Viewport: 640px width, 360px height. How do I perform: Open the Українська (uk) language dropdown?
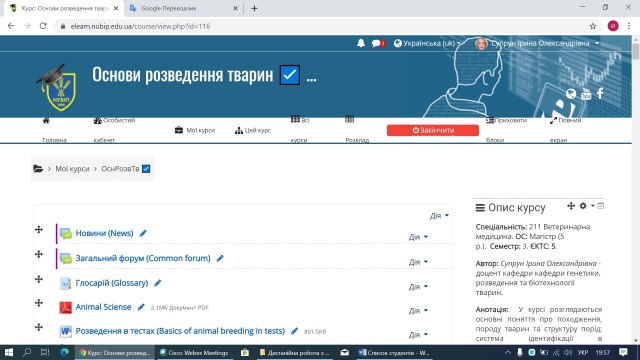(427, 43)
